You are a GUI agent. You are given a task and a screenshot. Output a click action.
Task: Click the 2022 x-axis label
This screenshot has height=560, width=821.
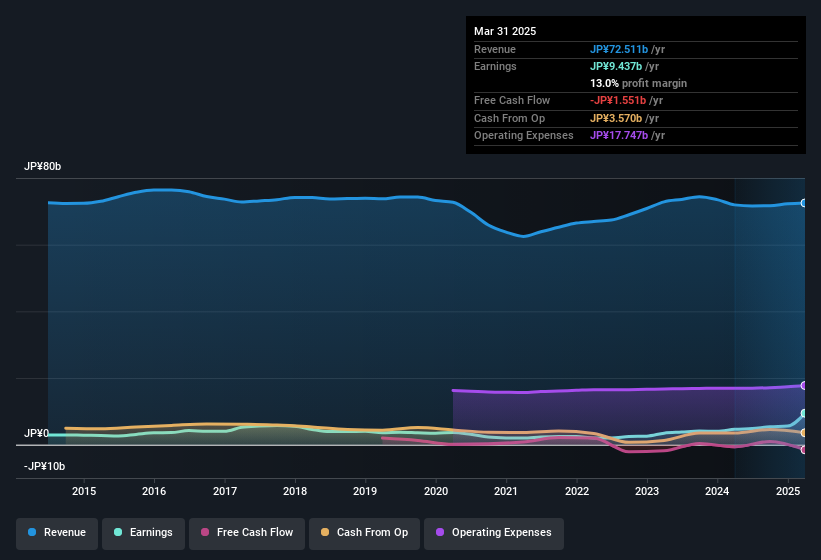[576, 491]
